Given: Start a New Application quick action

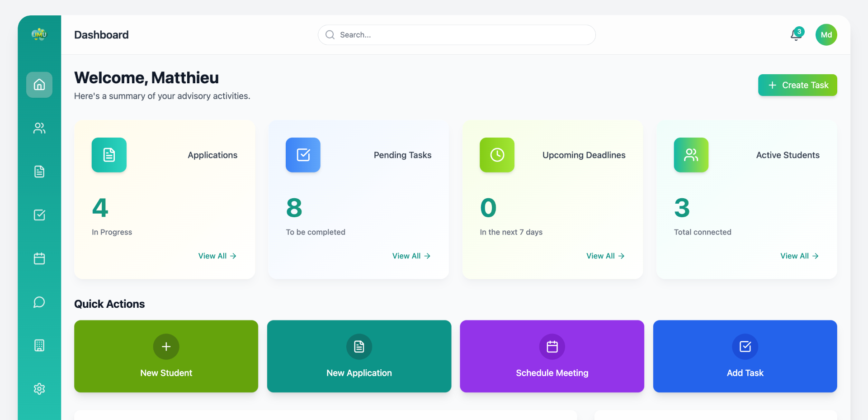Looking at the screenshot, I should tap(359, 356).
